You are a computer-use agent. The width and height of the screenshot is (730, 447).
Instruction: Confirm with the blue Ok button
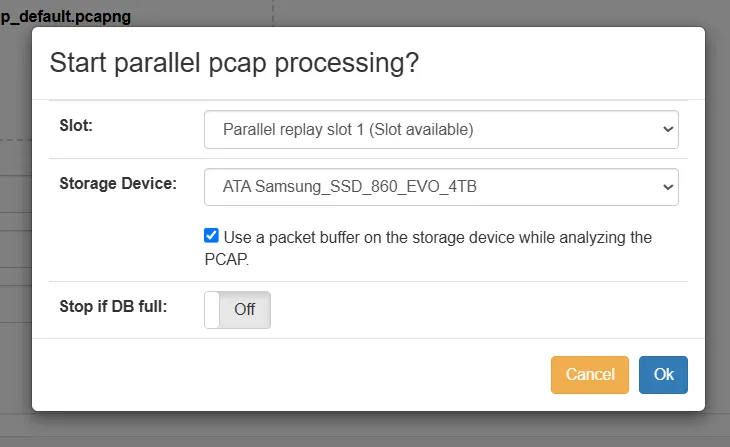pyautogui.click(x=663, y=374)
